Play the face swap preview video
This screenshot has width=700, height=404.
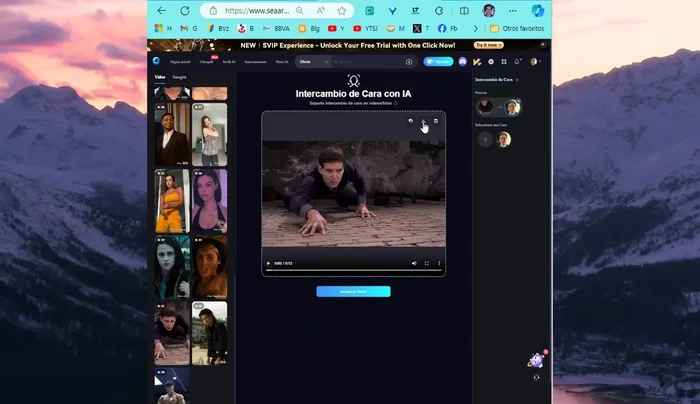(268, 263)
